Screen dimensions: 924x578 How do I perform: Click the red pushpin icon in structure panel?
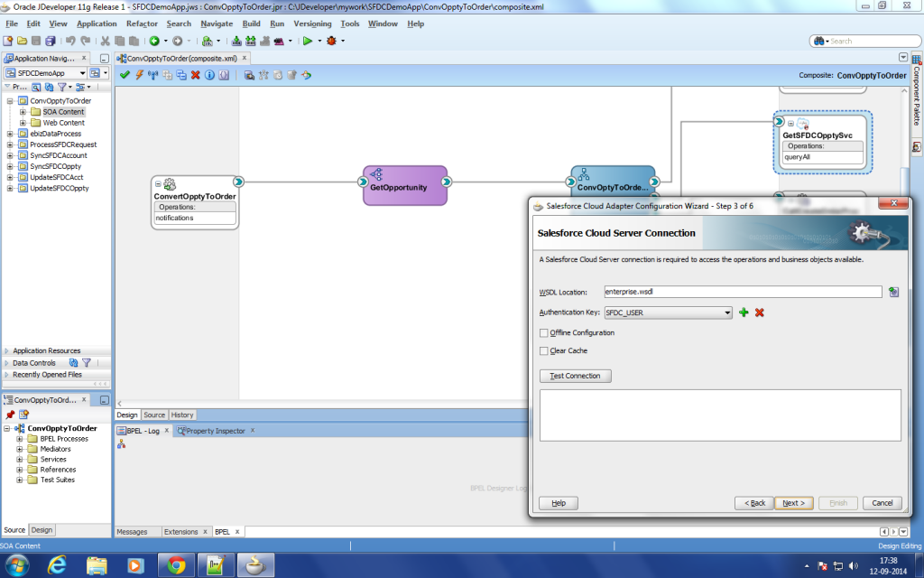(10, 415)
